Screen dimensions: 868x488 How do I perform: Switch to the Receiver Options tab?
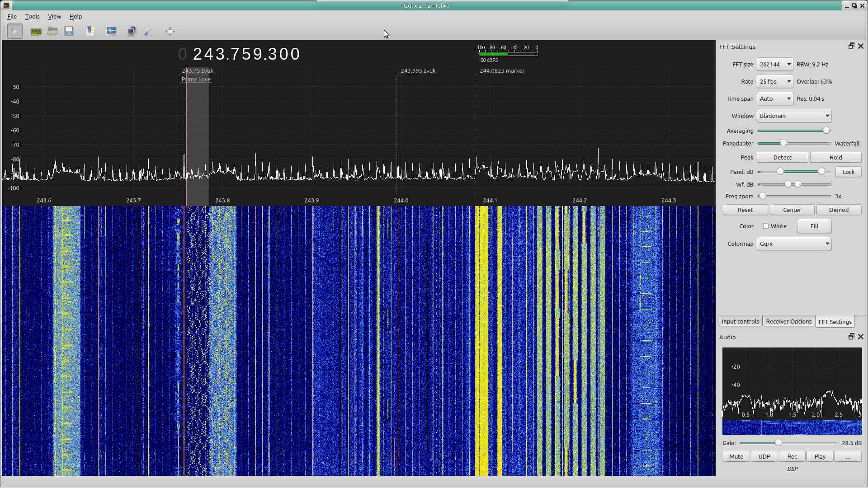788,322
